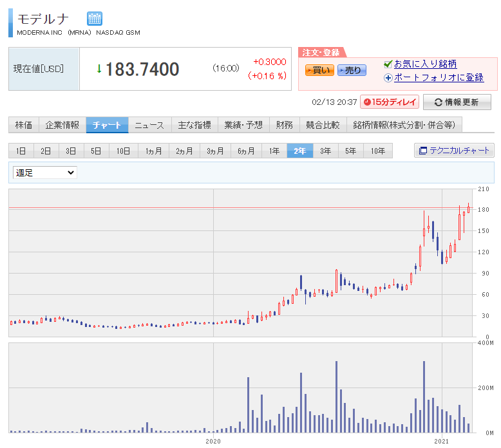Click the (+0.16 %) change percentage
Screen dimensions: 501x448
(x=267, y=76)
